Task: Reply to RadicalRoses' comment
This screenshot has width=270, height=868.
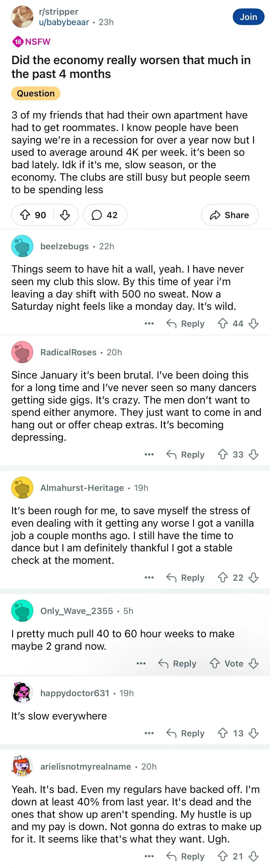Action: click(185, 455)
